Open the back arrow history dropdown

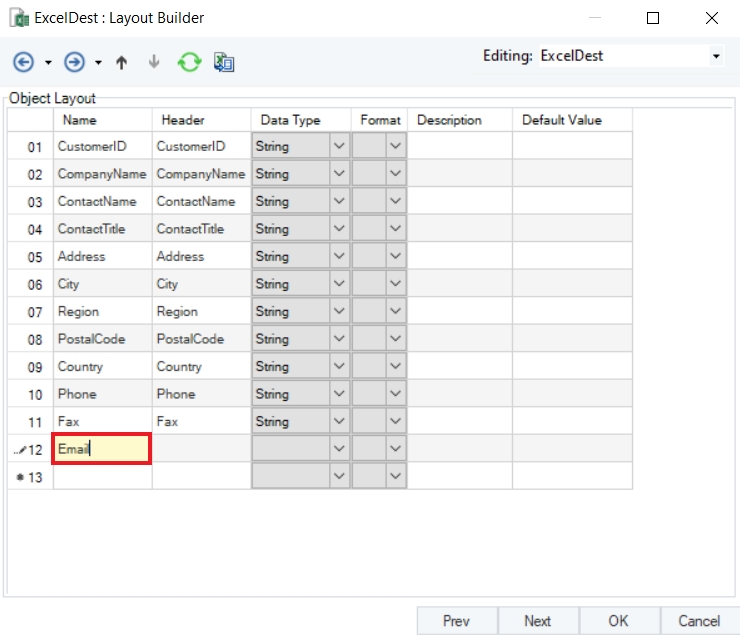[x=48, y=63]
